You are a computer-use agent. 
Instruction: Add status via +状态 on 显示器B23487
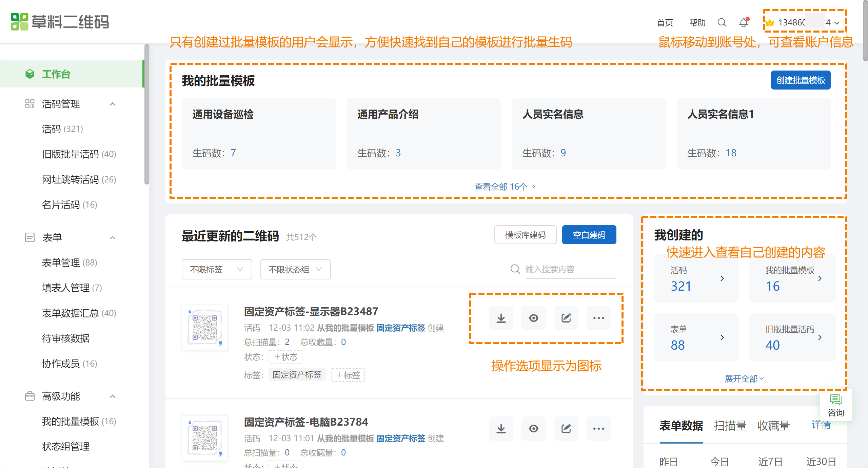point(285,357)
